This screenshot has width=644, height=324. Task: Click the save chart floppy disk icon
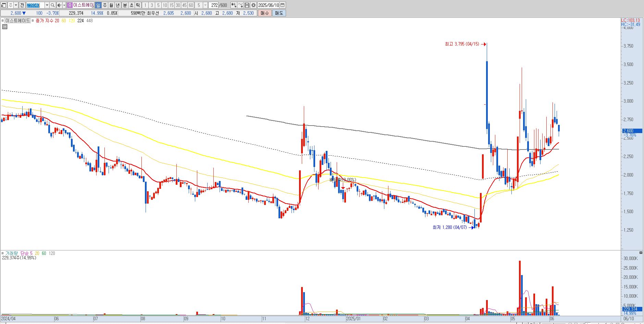(247, 5)
